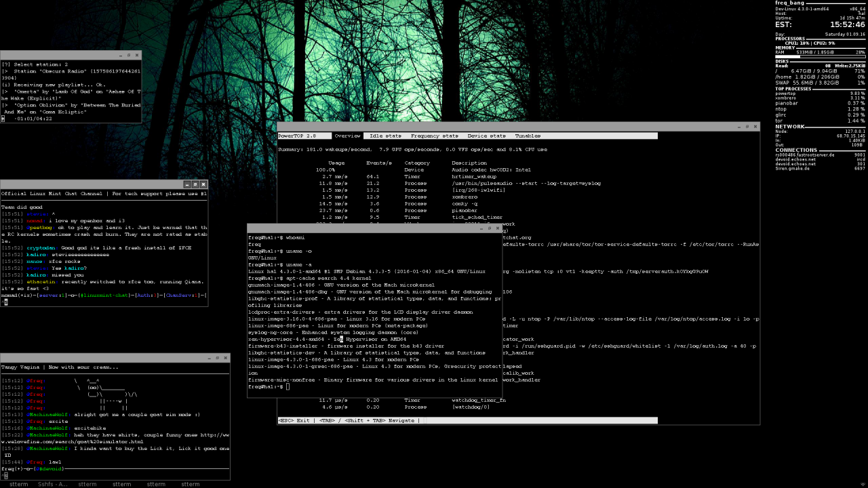Close the Linux Mint chat window
This screenshot has height=488, width=868.
[x=203, y=184]
